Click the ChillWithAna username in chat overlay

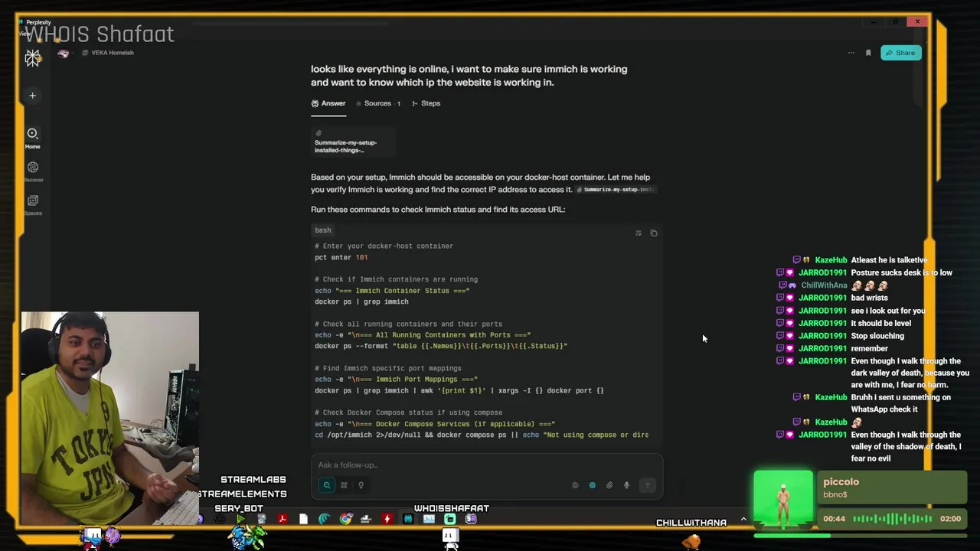tap(825, 285)
